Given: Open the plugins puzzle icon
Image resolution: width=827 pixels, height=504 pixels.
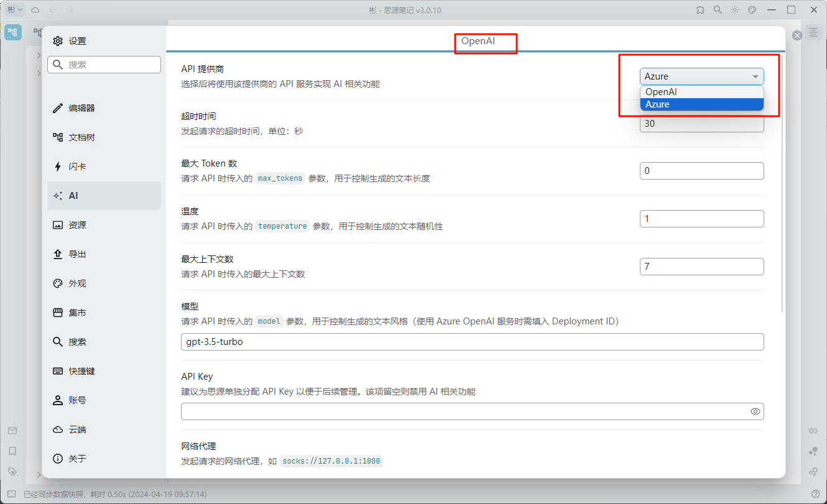Looking at the screenshot, I should pos(701,10).
